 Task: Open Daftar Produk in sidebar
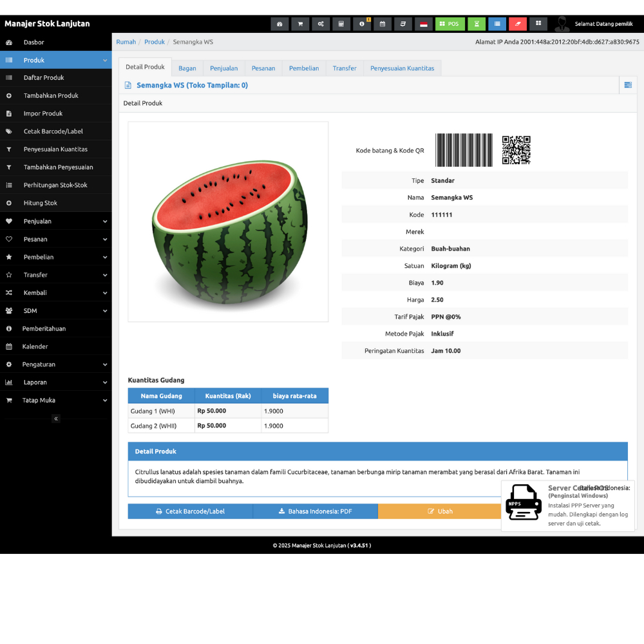pos(56,78)
